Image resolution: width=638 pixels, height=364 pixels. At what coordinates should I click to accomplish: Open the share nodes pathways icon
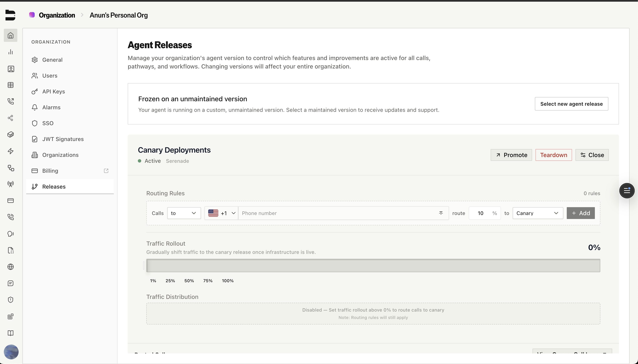tap(11, 118)
